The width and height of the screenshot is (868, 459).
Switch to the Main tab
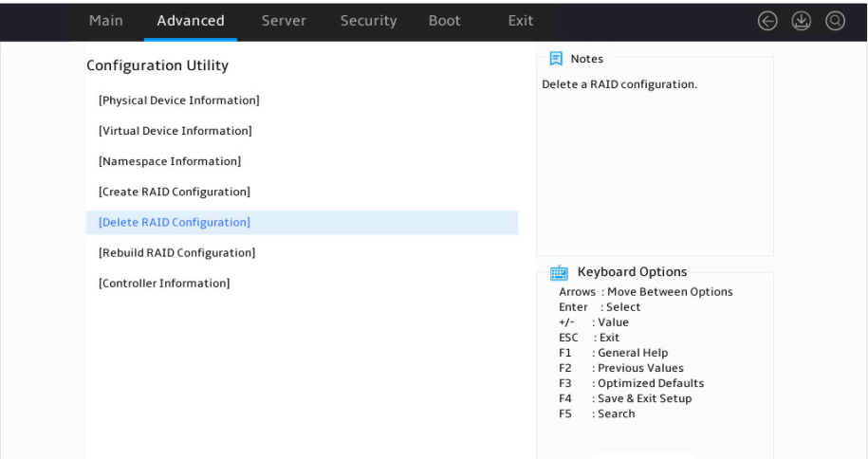point(105,21)
